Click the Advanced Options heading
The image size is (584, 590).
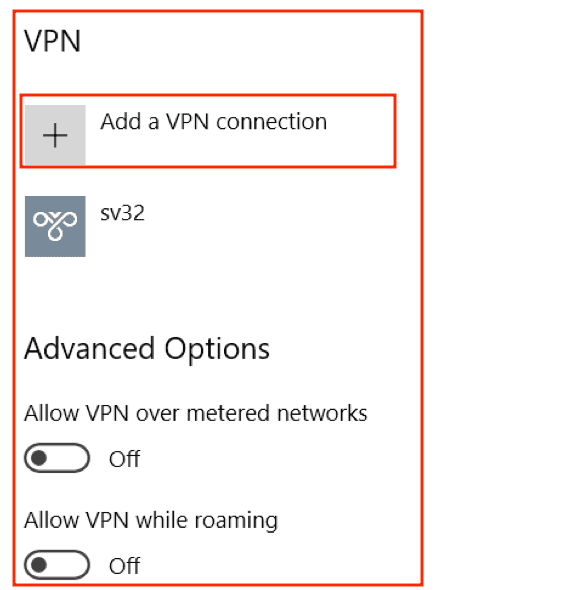click(x=147, y=350)
